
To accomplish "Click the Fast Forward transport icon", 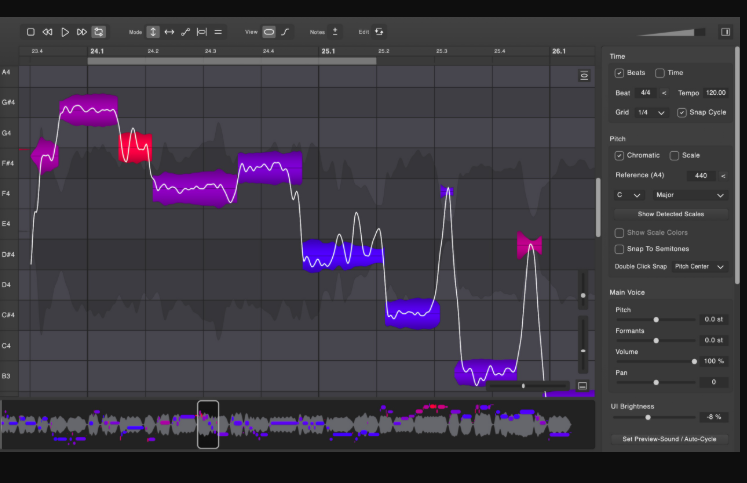I will tap(82, 32).
